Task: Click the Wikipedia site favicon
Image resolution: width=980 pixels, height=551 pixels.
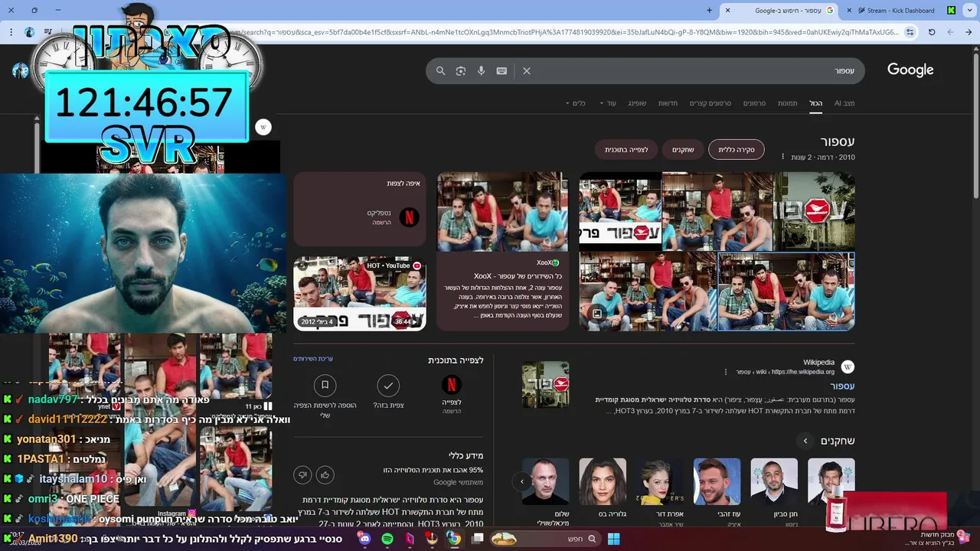Action: coord(848,367)
